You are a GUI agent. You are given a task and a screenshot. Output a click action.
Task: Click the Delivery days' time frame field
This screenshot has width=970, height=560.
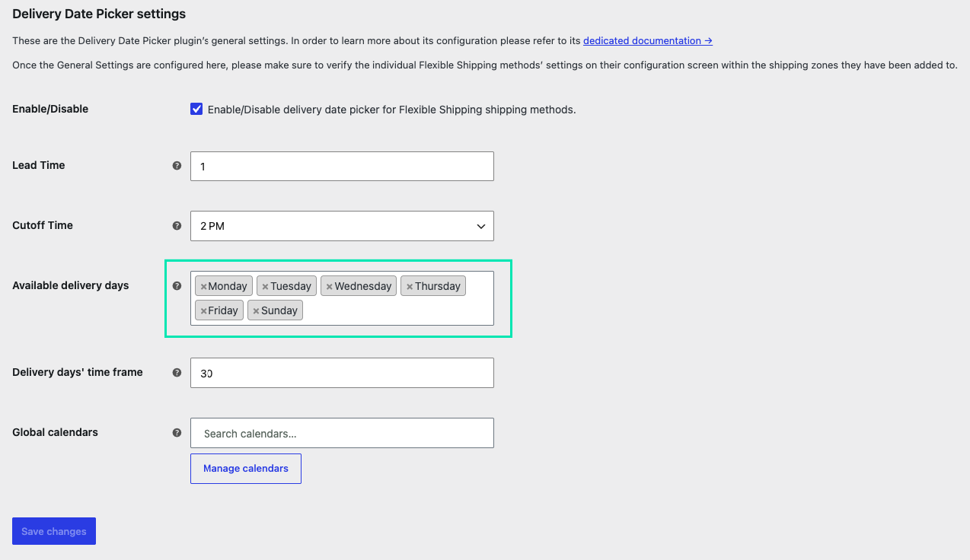point(342,373)
